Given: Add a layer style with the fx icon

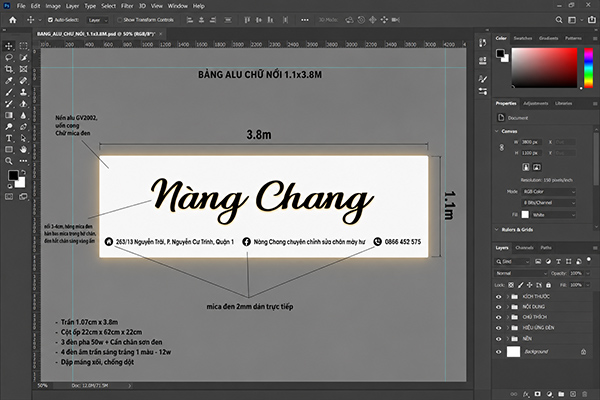Looking at the screenshot, I should [527, 394].
